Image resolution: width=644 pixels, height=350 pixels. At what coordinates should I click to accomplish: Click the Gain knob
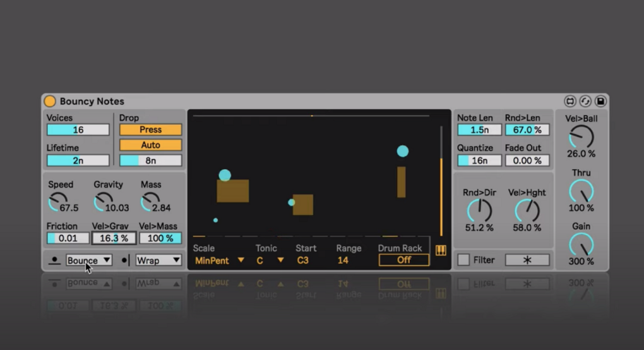[581, 245]
